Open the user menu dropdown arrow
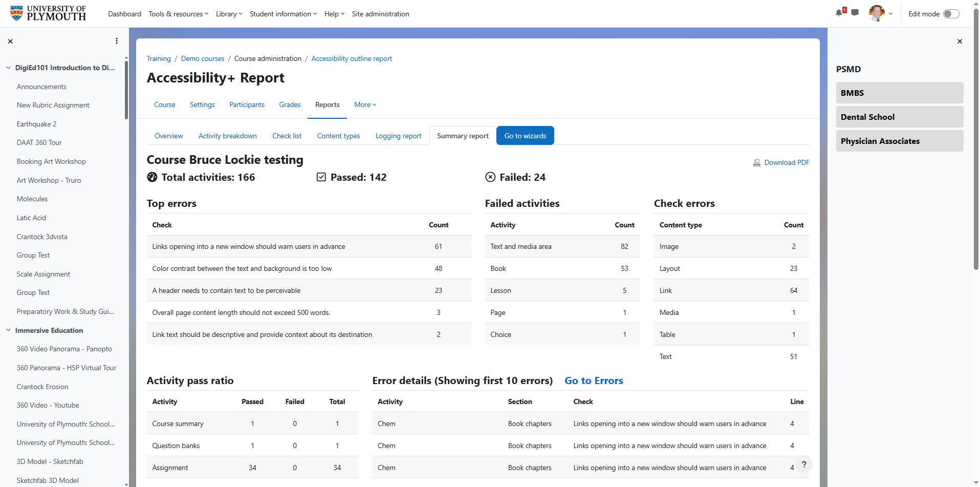 coord(891,14)
